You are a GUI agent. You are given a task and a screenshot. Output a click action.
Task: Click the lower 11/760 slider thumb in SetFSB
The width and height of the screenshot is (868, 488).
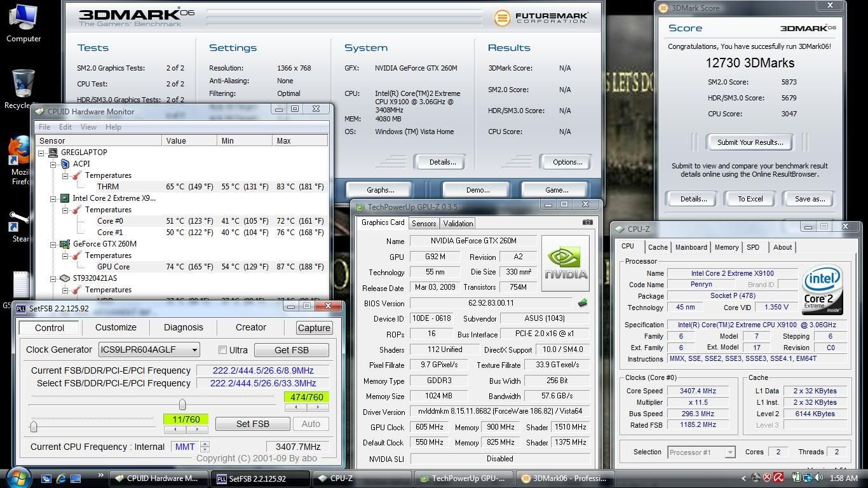[x=34, y=426]
